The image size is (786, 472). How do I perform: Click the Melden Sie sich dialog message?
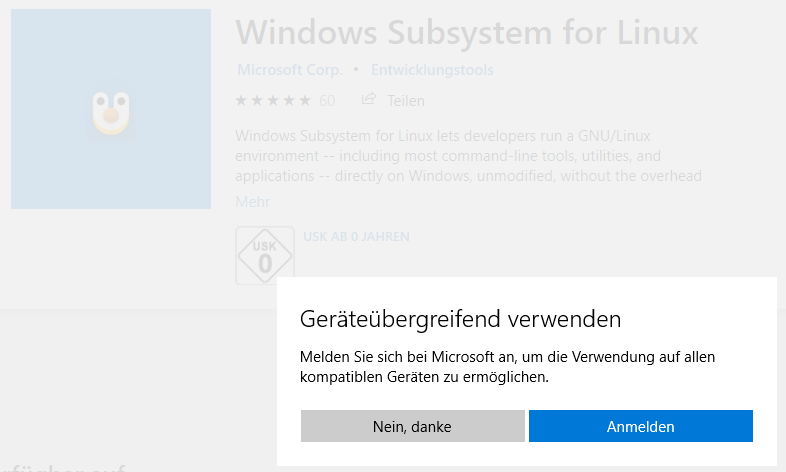pos(507,367)
